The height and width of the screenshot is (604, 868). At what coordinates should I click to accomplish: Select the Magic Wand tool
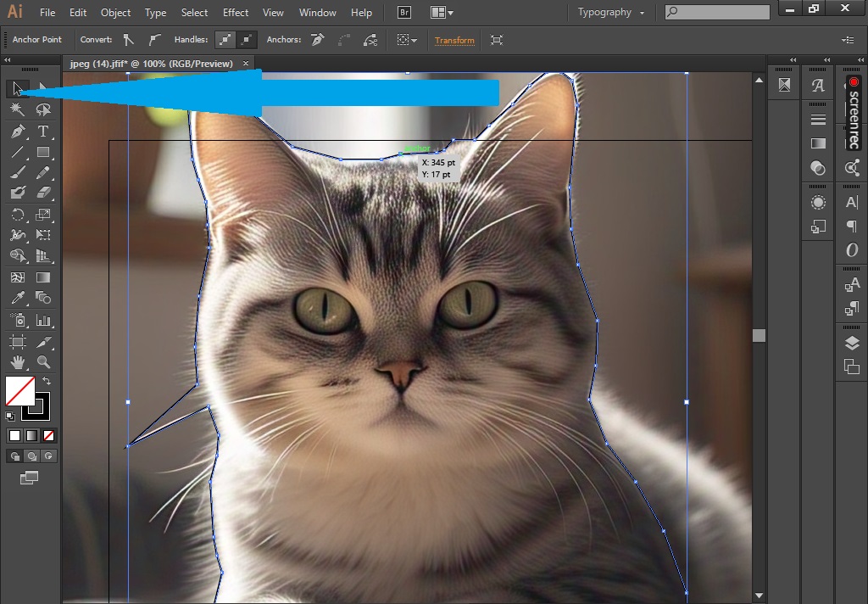click(x=17, y=109)
